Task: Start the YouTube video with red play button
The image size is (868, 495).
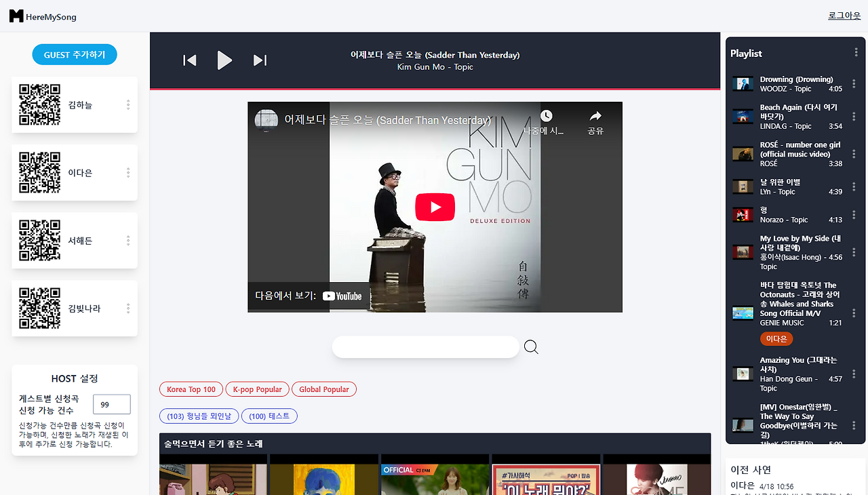Action: [x=435, y=207]
